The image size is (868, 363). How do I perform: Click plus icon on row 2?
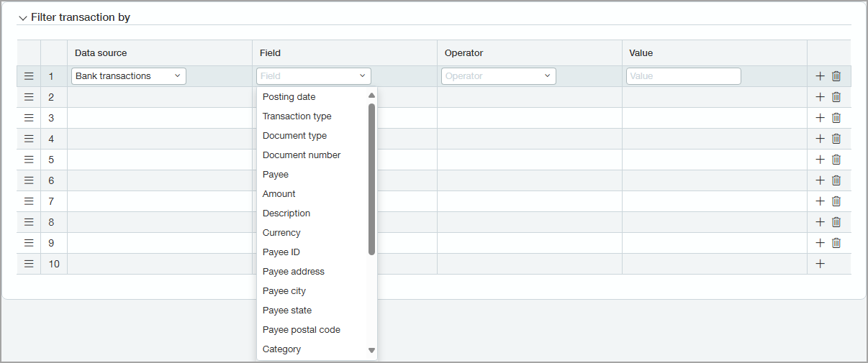pos(820,97)
